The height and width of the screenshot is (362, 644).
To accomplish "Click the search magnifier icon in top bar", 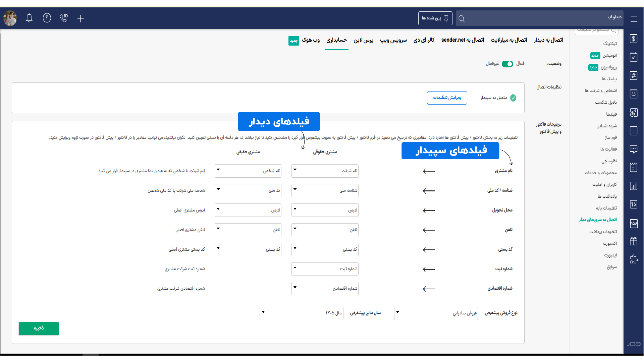I will (x=462, y=19).
